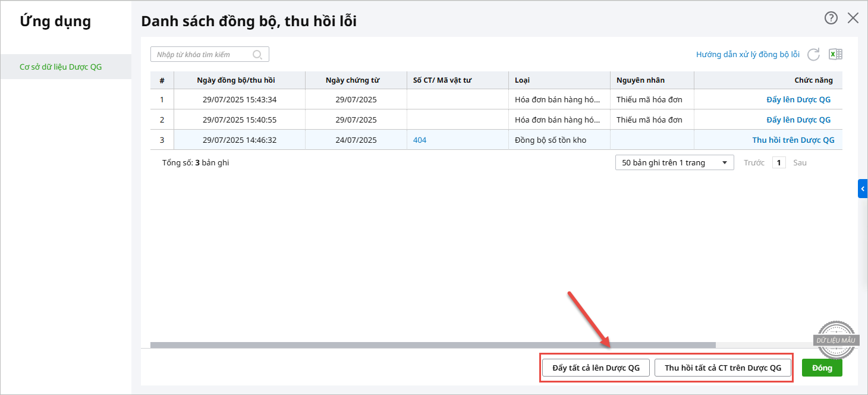The height and width of the screenshot is (395, 868).
Task: Select cell 29/07/2025 14:46:32
Action: tap(240, 140)
